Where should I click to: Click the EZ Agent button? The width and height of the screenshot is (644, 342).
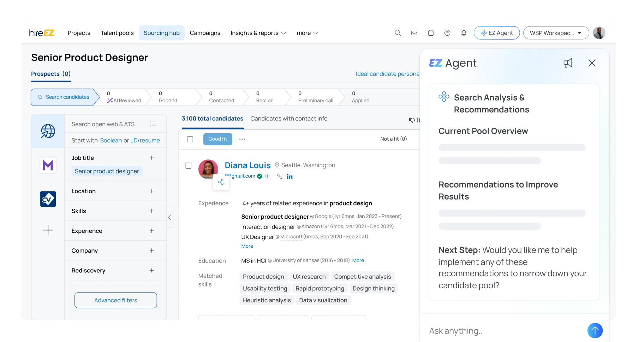tap(497, 33)
